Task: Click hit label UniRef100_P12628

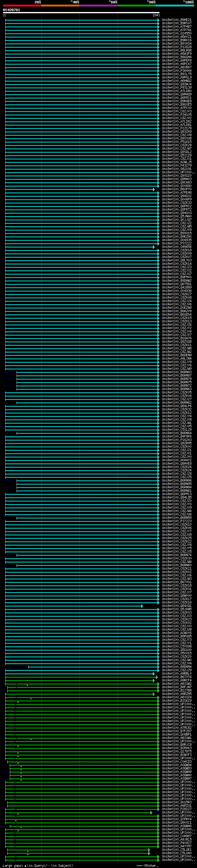Action: click(x=177, y=47)
